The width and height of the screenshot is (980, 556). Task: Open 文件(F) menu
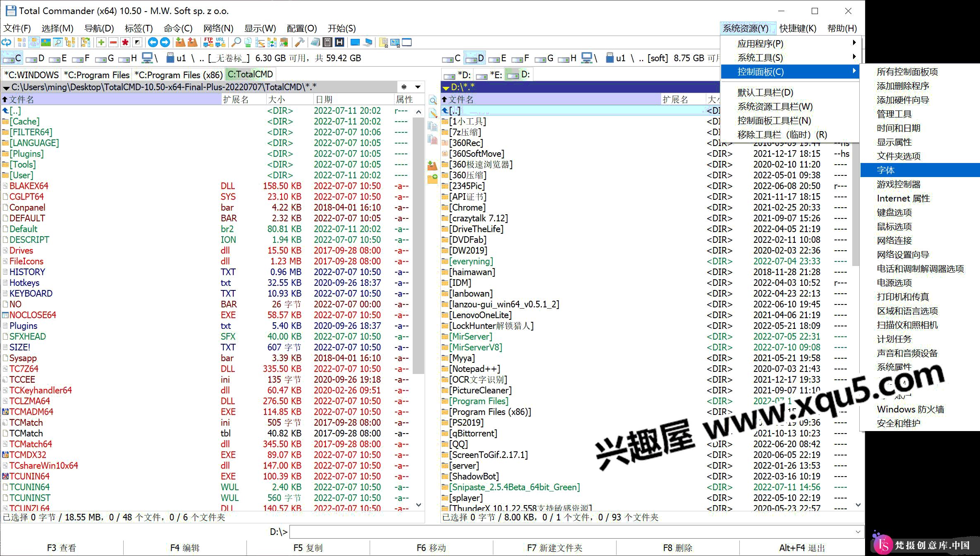pos(17,28)
